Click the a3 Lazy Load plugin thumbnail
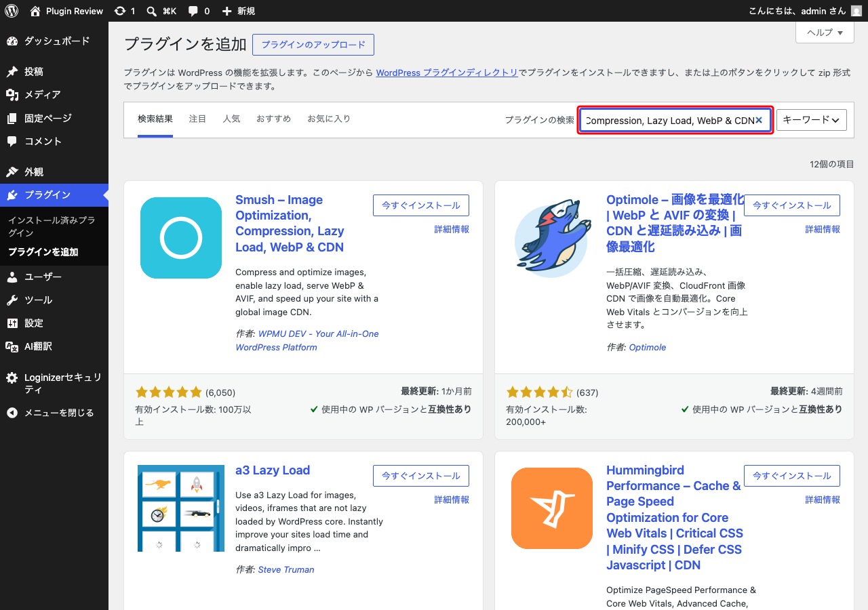 pos(181,508)
